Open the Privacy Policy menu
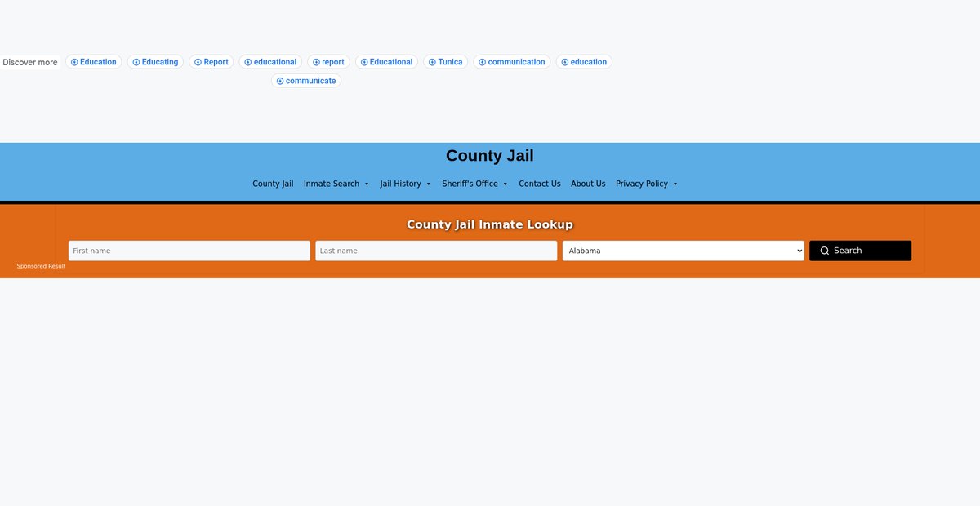This screenshot has height=506, width=980. click(x=647, y=184)
